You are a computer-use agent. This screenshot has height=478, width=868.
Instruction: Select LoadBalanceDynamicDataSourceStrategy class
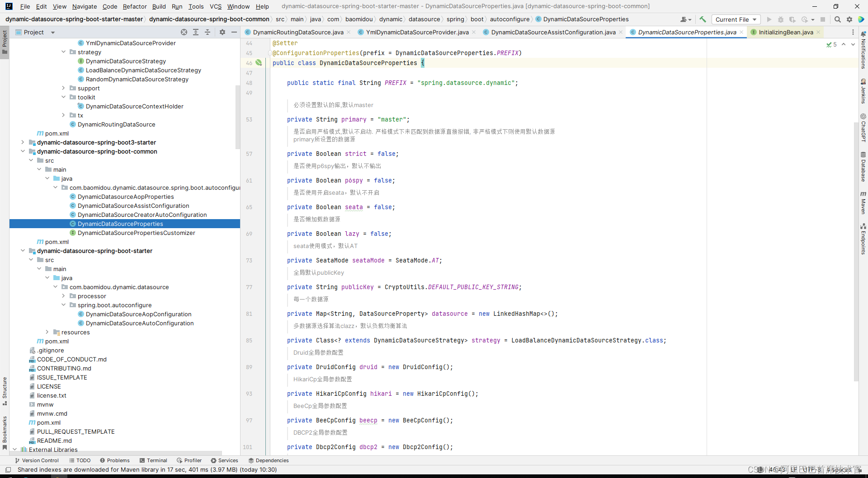click(143, 70)
